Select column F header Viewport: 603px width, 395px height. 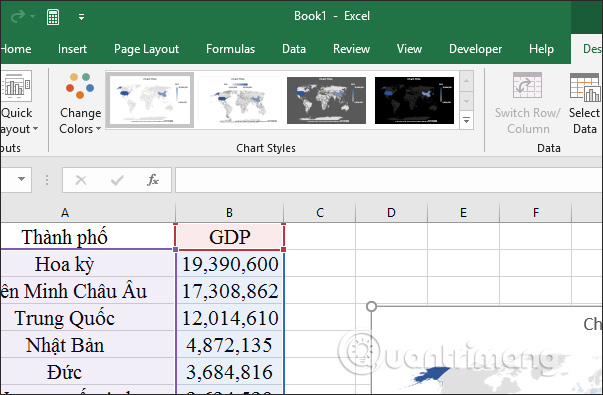tap(535, 213)
